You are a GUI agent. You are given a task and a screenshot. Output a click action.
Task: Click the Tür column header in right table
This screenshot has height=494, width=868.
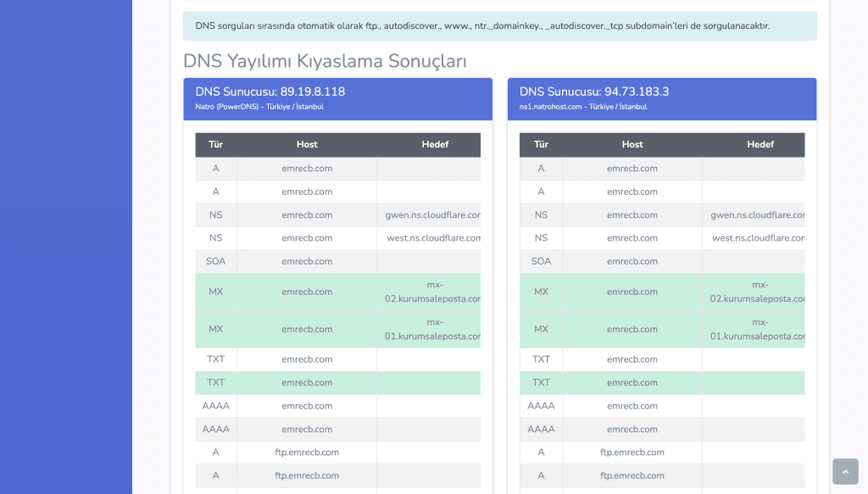[541, 145]
